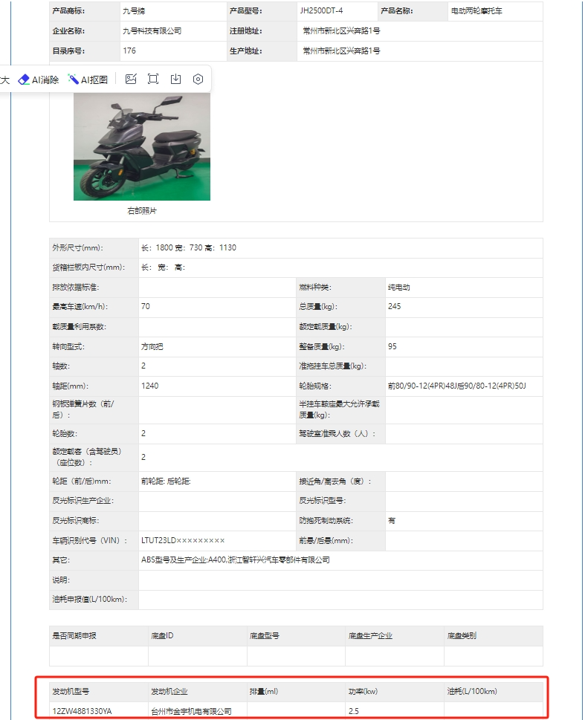The image size is (588, 720).
Task: Click the electric scooter photo thumbnail
Action: click(141, 149)
